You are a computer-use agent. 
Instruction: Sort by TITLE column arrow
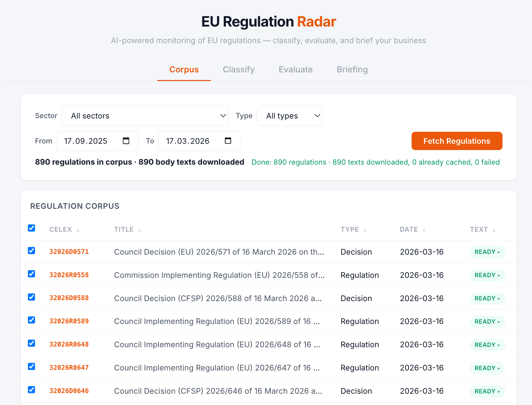(140, 230)
